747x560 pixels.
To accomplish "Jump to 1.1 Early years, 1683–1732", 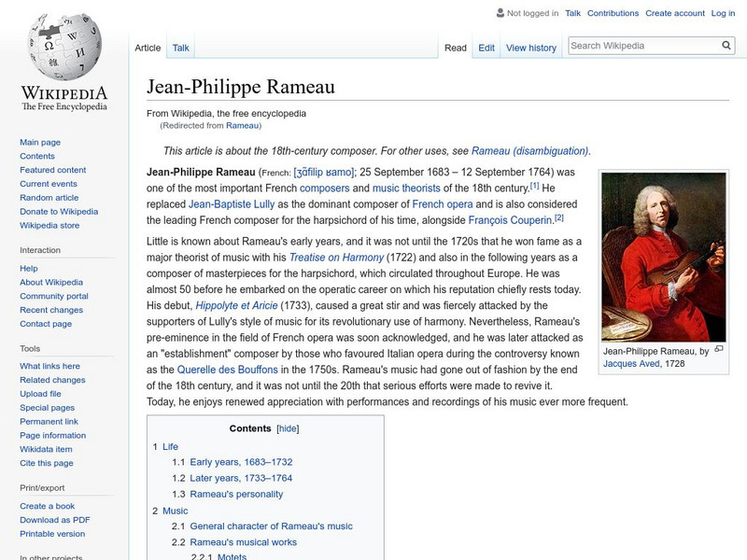I will pyautogui.click(x=241, y=462).
